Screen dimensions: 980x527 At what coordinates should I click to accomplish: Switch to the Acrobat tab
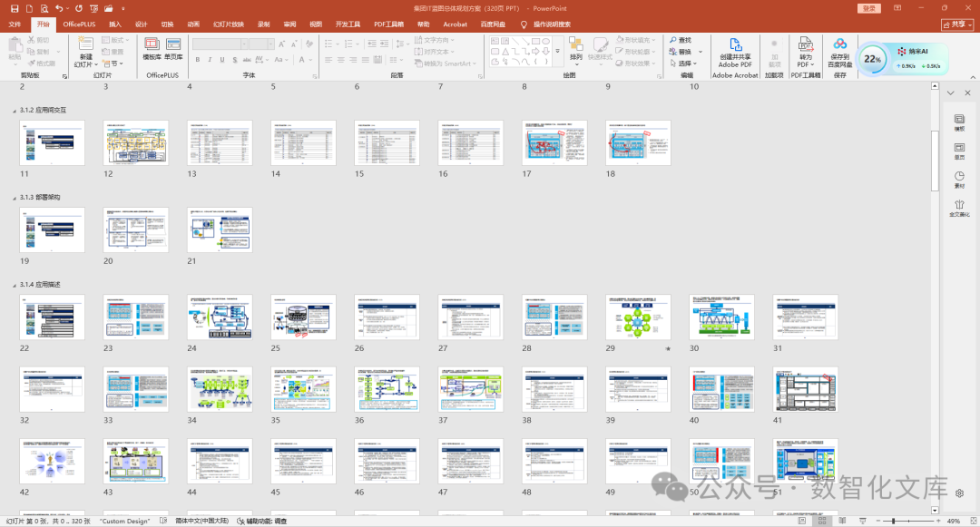click(455, 24)
